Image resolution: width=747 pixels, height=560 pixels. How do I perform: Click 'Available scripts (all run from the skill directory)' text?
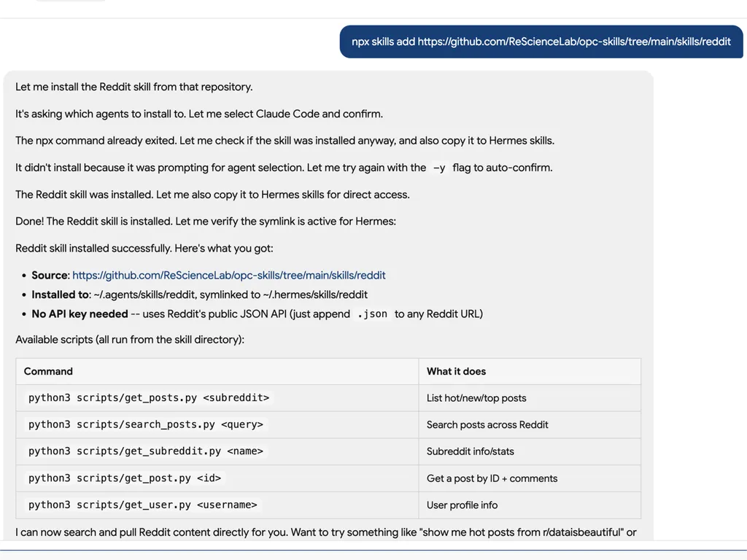130,340
